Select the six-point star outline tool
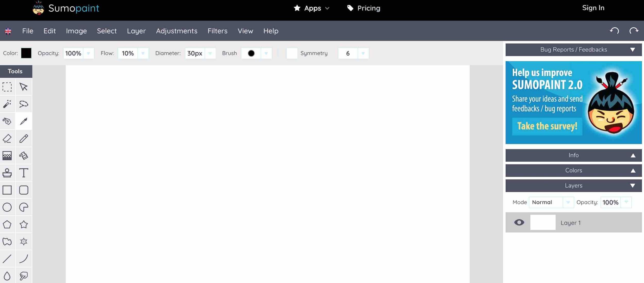The image size is (644, 283). tap(24, 242)
